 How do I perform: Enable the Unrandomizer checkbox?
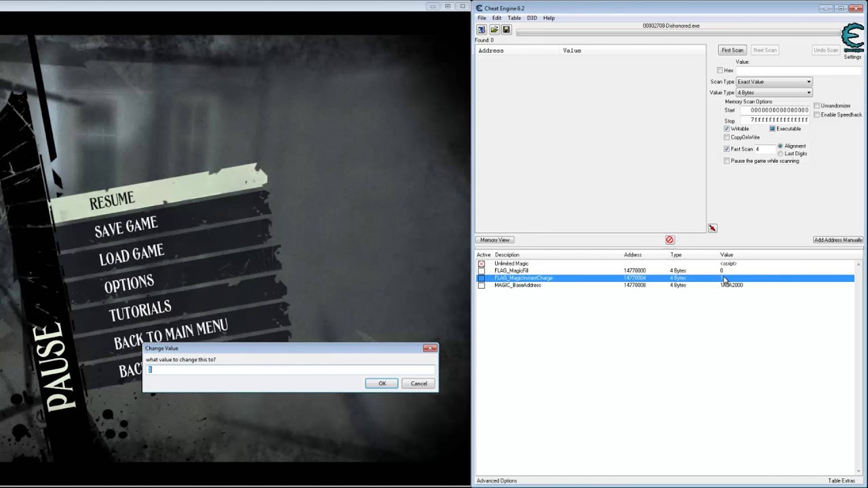(817, 106)
